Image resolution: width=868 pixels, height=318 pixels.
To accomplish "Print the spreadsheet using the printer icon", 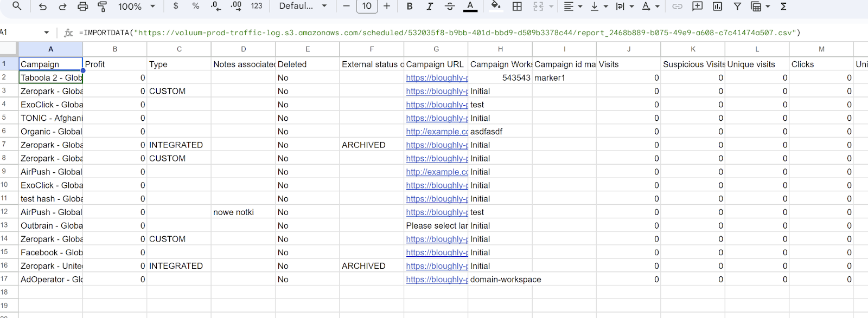I will pyautogui.click(x=82, y=7).
